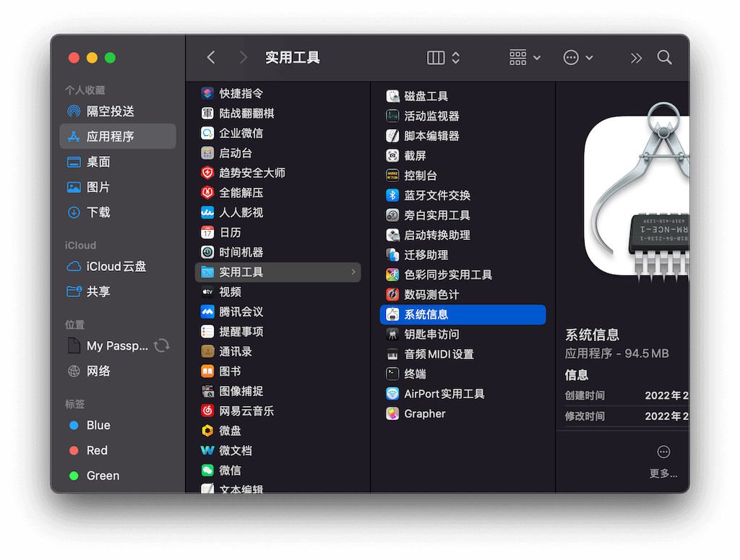Go back with the toolbar back arrow

click(211, 58)
